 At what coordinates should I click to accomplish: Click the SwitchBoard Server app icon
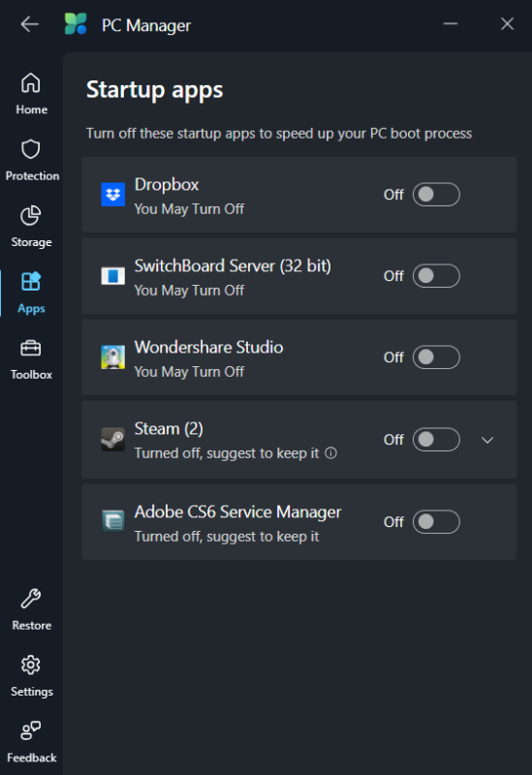coord(112,276)
